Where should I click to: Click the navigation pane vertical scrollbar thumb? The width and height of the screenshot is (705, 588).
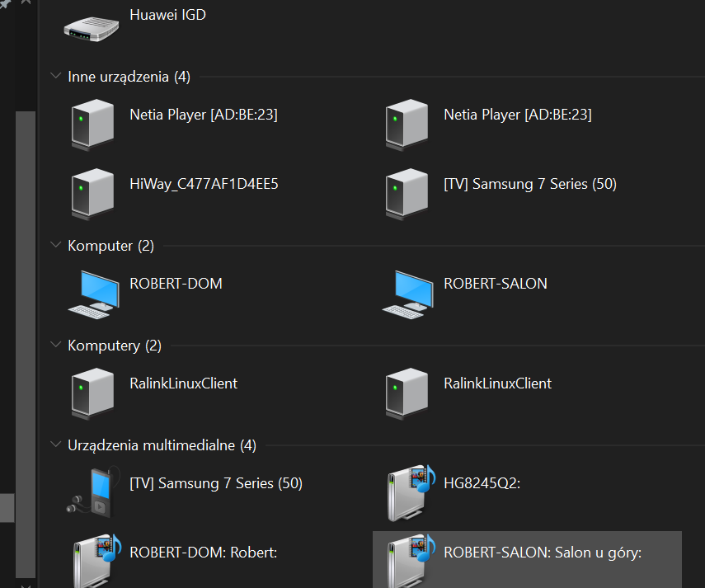26,344
